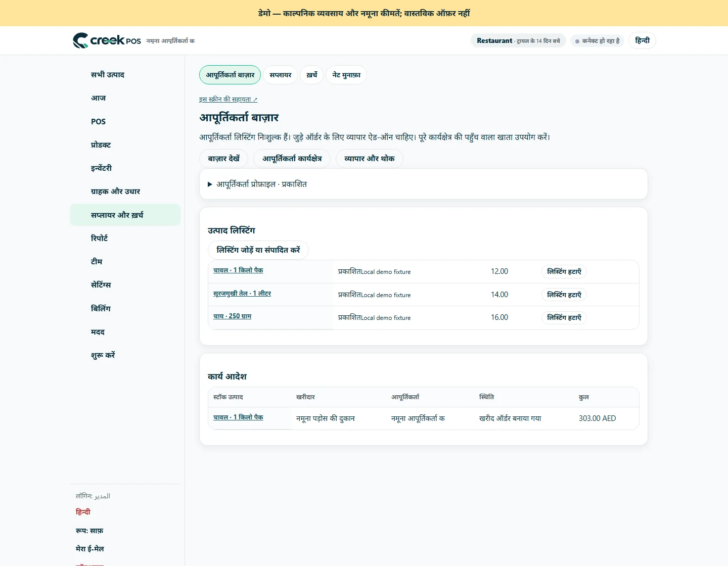Open POS in the sidebar
The height and width of the screenshot is (566, 728).
pos(125,121)
